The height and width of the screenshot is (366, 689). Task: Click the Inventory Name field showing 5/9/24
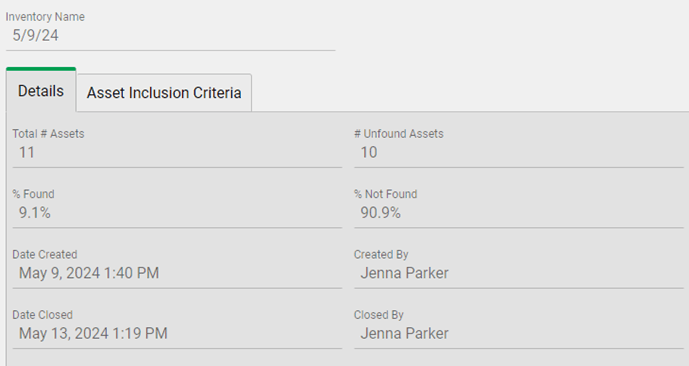[x=170, y=36]
